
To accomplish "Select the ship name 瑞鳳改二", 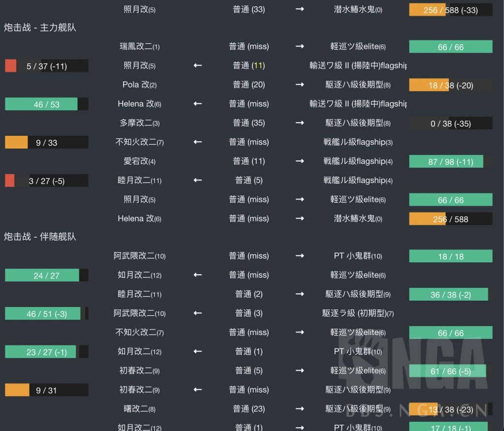I will coord(139,47).
